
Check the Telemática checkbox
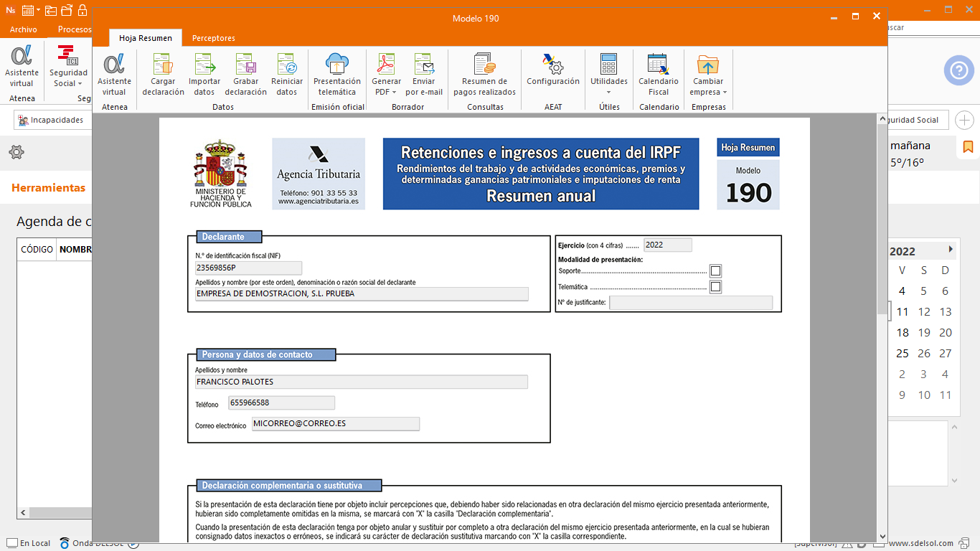coord(715,287)
